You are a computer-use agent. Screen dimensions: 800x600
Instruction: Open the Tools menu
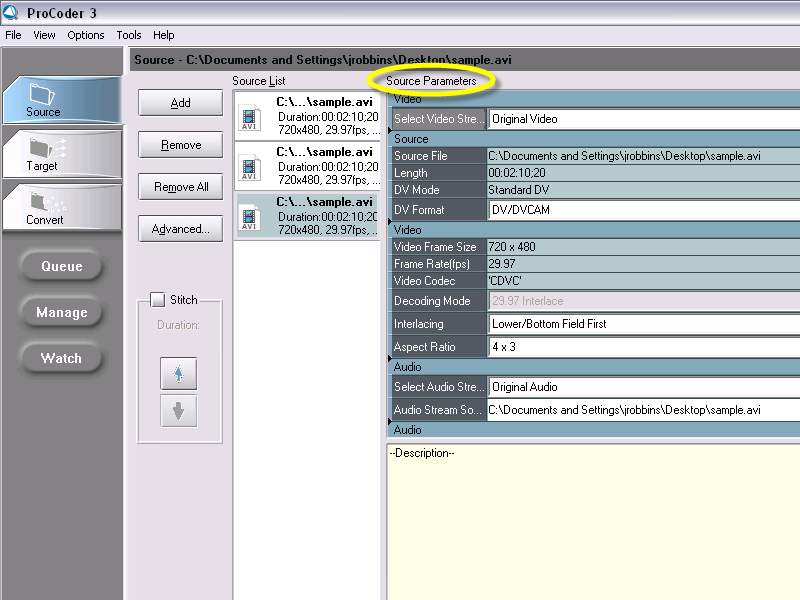click(129, 35)
